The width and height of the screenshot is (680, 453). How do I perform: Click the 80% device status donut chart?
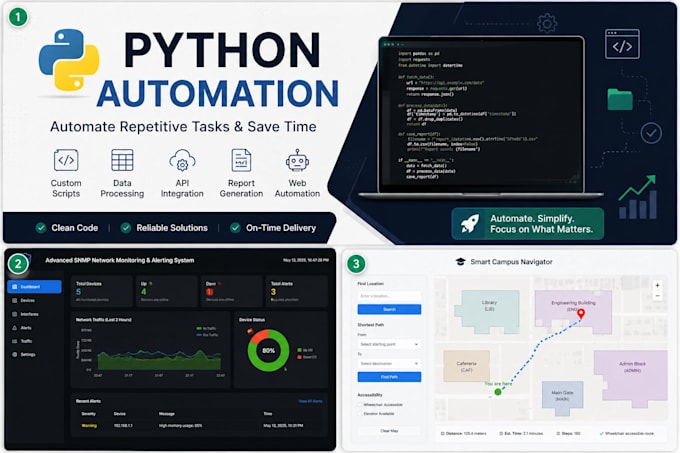point(268,350)
